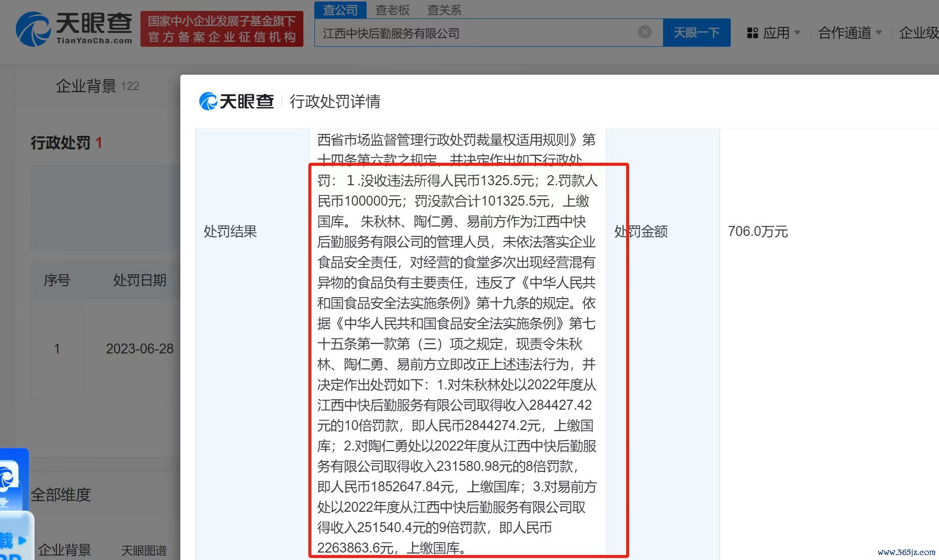The image size is (939, 560).
Task: Expand the 应用 dropdown
Action: (774, 33)
